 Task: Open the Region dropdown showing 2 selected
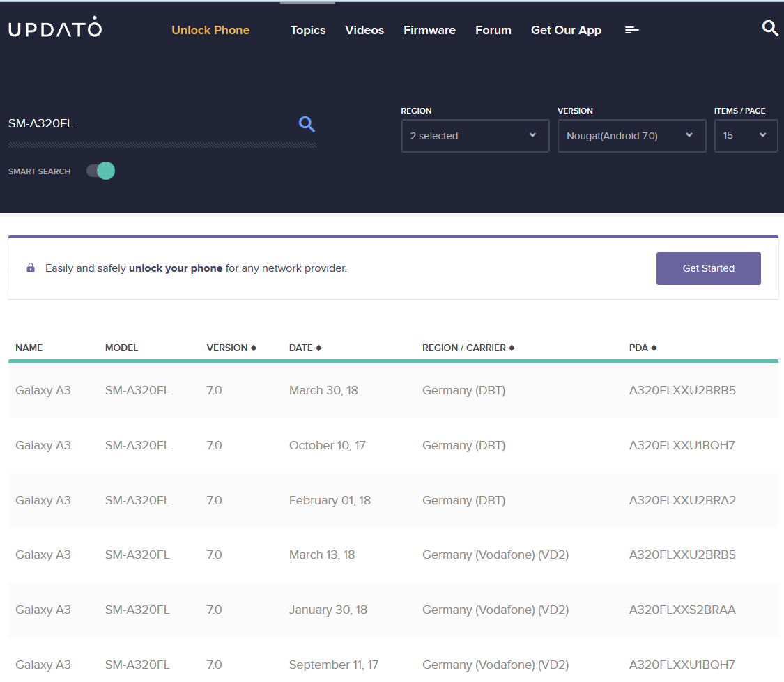coord(475,135)
